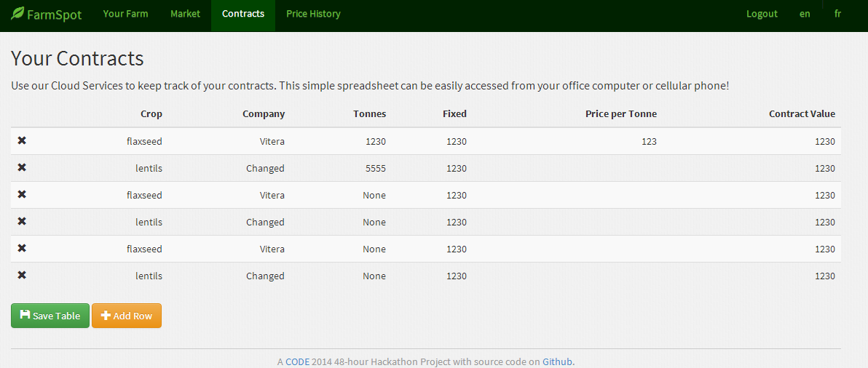Image resolution: width=868 pixels, height=368 pixels.
Task: Switch language to English
Action: click(805, 14)
